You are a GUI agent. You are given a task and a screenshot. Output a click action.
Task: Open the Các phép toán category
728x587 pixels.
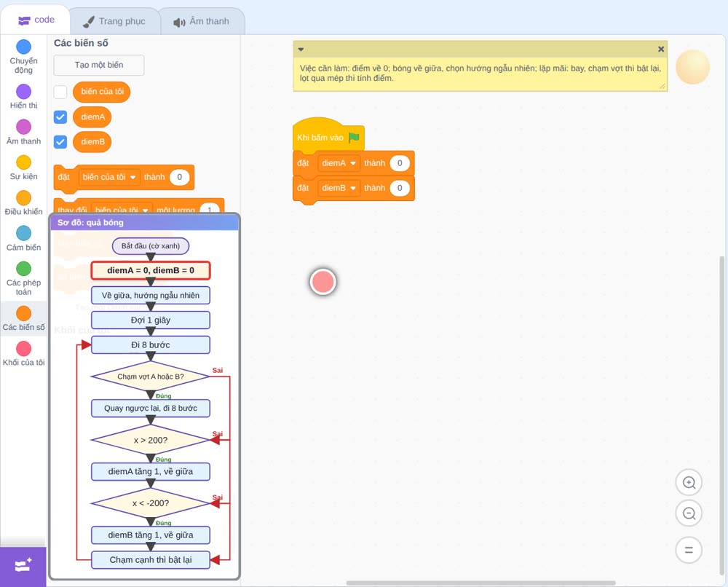coord(24,279)
